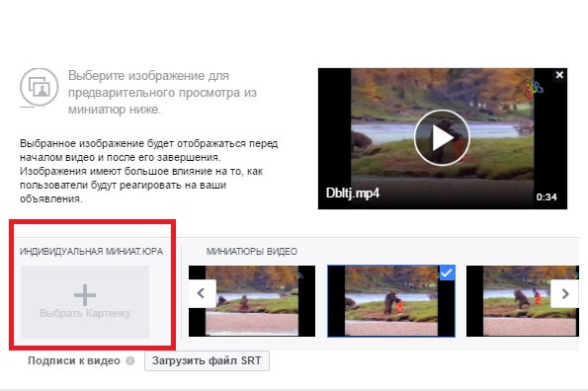
Task: Toggle the checkmark on selected middle thumbnail
Action: click(447, 274)
